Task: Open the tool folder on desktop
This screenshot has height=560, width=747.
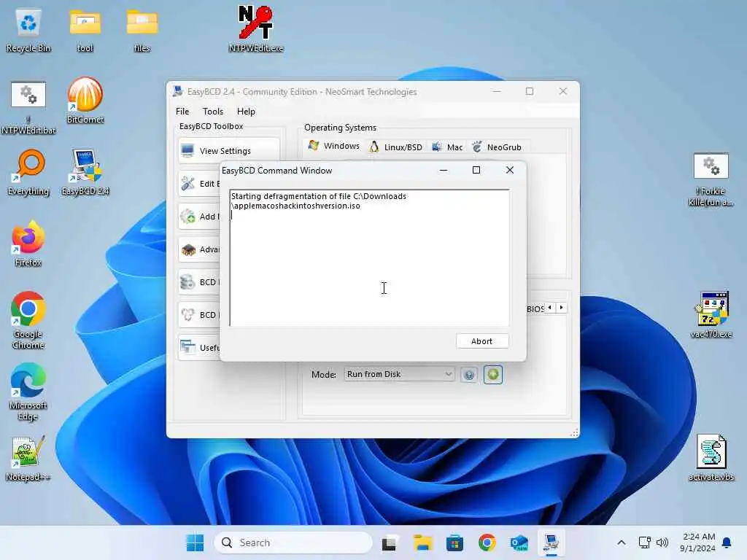Action: [85, 31]
